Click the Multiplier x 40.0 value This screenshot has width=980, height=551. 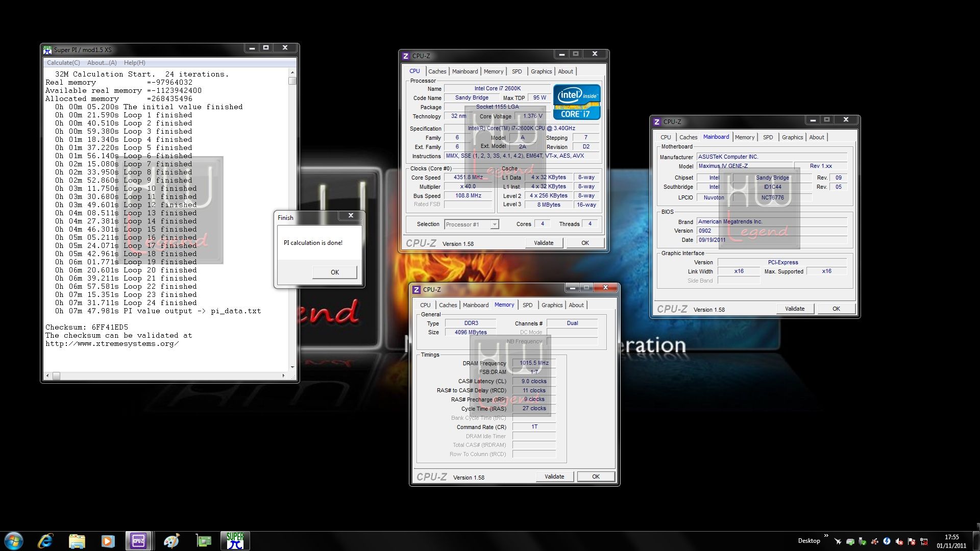pyautogui.click(x=468, y=187)
